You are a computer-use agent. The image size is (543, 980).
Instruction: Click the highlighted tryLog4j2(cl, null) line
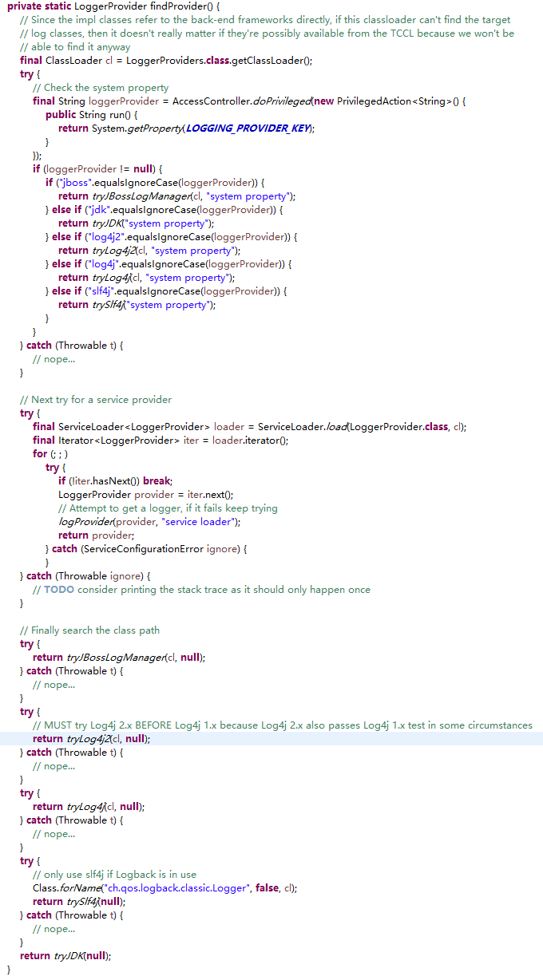(271, 739)
